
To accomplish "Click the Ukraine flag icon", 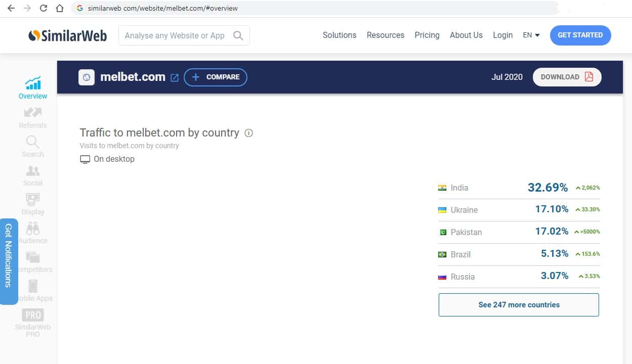I will [442, 210].
